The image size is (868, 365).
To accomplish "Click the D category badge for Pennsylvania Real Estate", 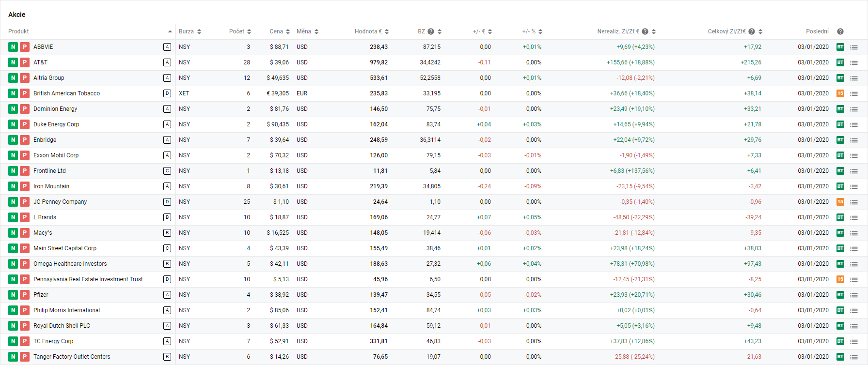I will click(x=167, y=279).
